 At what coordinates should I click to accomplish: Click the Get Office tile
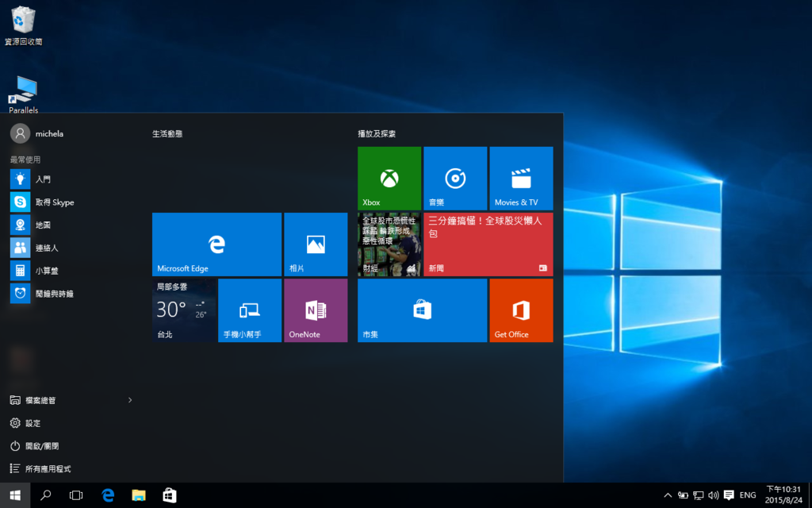pyautogui.click(x=521, y=310)
